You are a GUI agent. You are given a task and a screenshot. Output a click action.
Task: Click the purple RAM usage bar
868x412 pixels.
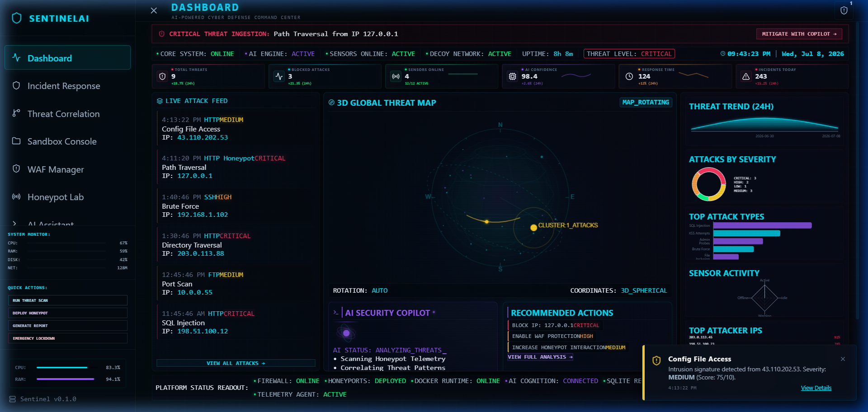coord(65,379)
